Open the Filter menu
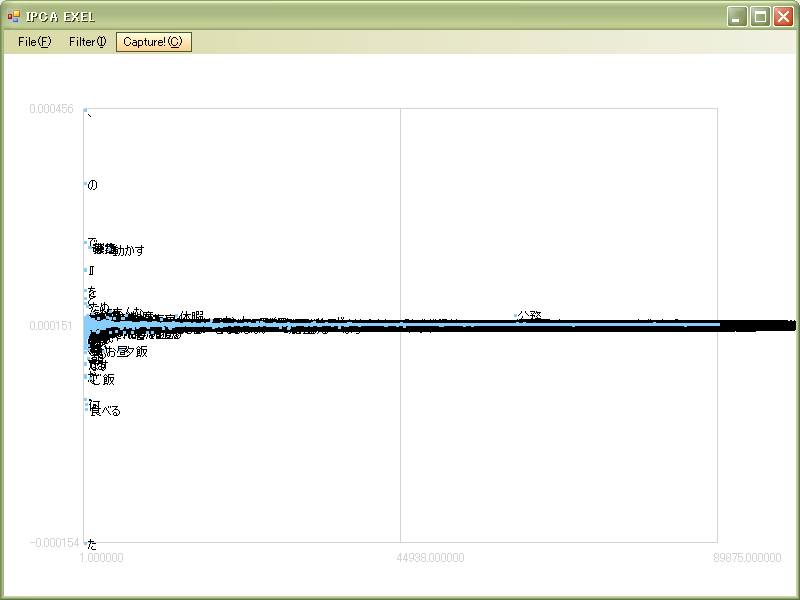The height and width of the screenshot is (600, 800). (88, 42)
